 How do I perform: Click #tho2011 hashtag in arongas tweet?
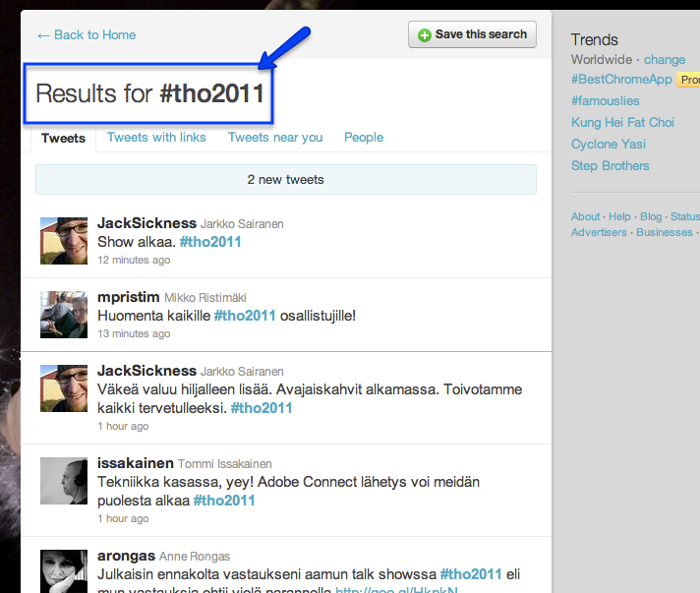[471, 574]
